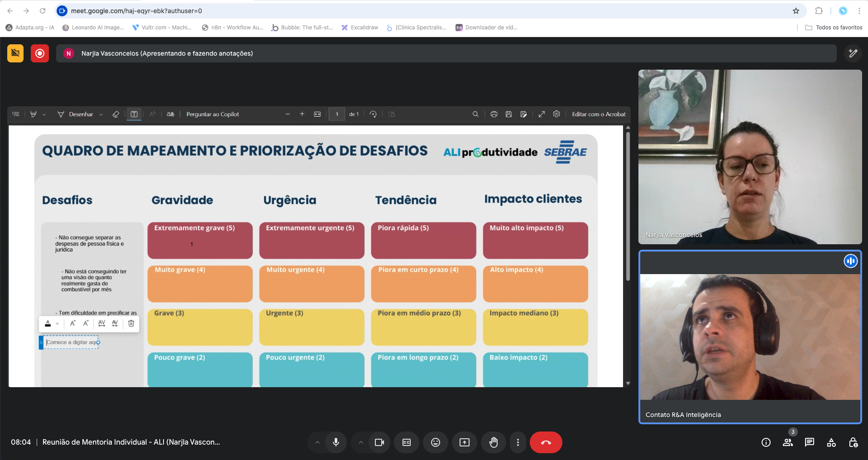This screenshot has width=868, height=460.
Task: Decrease text character spacing
Action: (115, 323)
